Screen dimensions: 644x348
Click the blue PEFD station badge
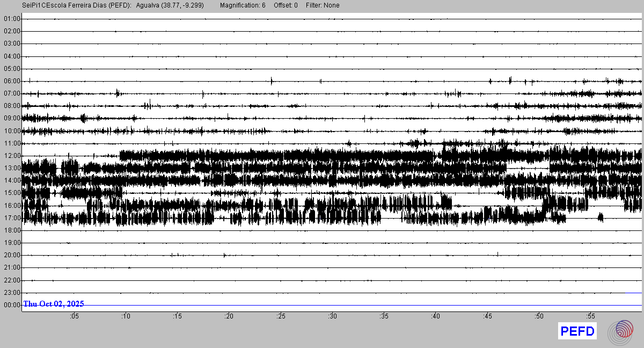click(x=577, y=331)
